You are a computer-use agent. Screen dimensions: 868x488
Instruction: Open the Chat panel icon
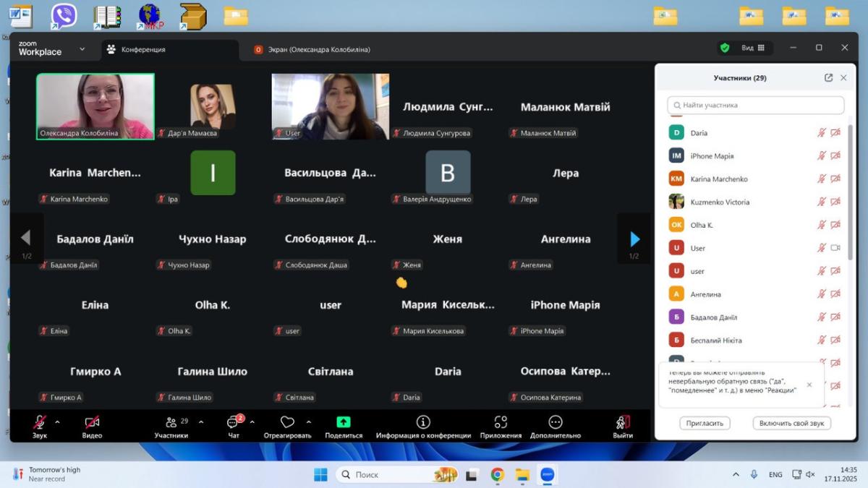[233, 423]
